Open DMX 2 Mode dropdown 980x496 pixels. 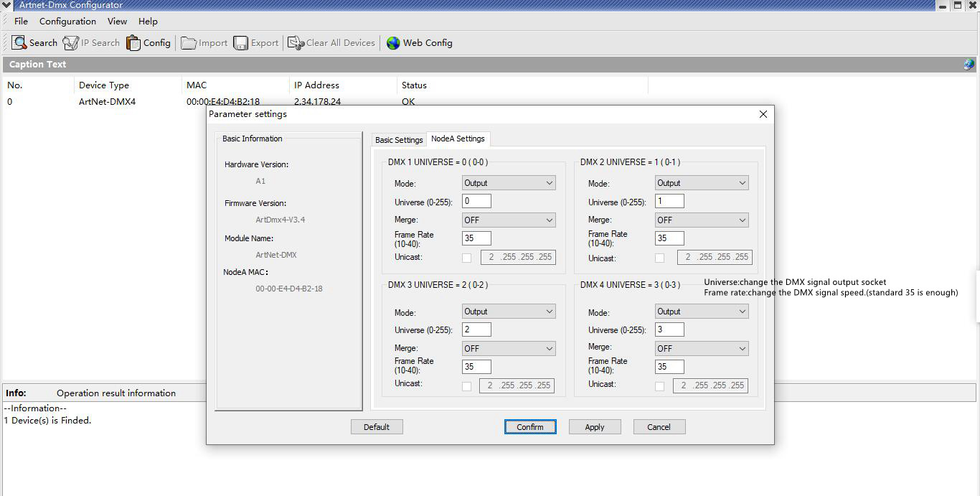(702, 183)
